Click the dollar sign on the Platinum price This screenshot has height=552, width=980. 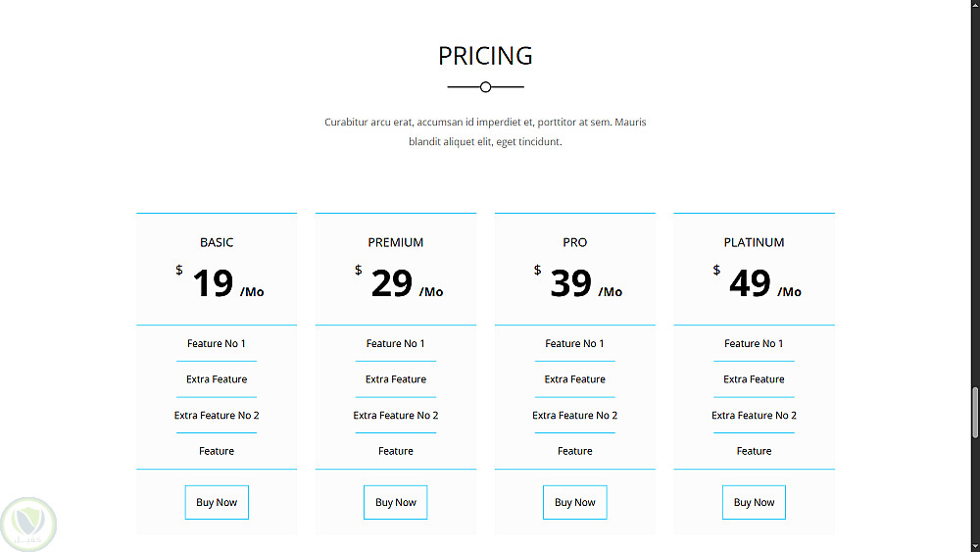(716, 270)
